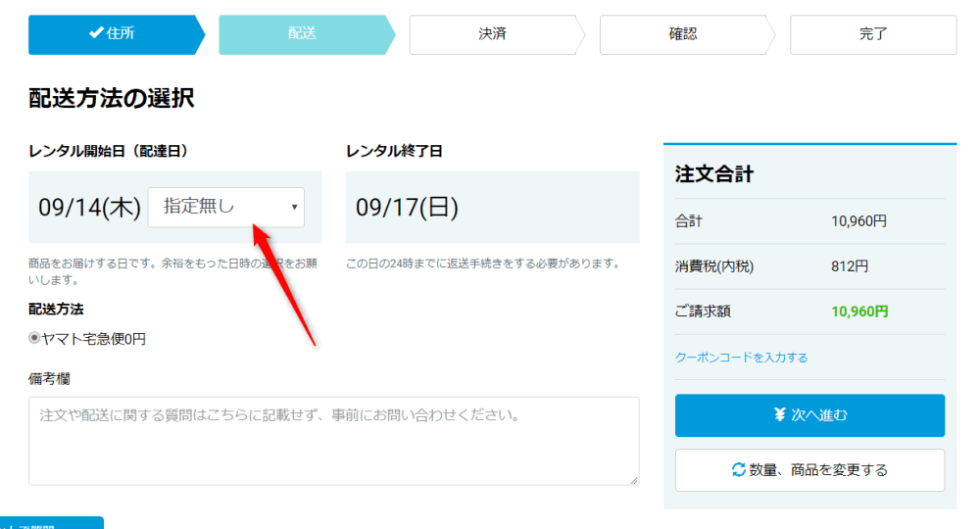This screenshot has width=980, height=529.
Task: Click the rental end date 09/17(日)
Action: click(407, 208)
